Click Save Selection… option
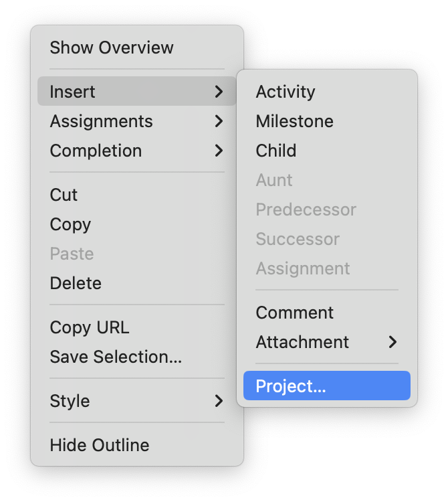The width and height of the screenshot is (448, 502). tap(116, 357)
